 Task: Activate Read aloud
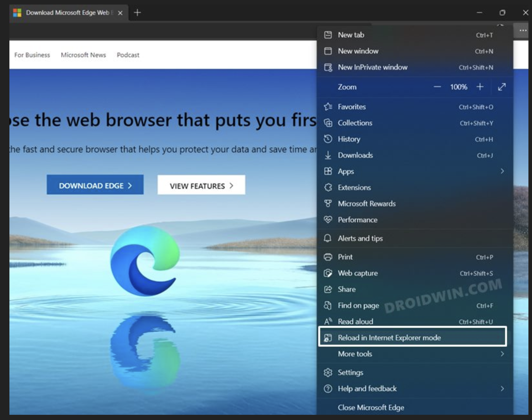pos(355,321)
